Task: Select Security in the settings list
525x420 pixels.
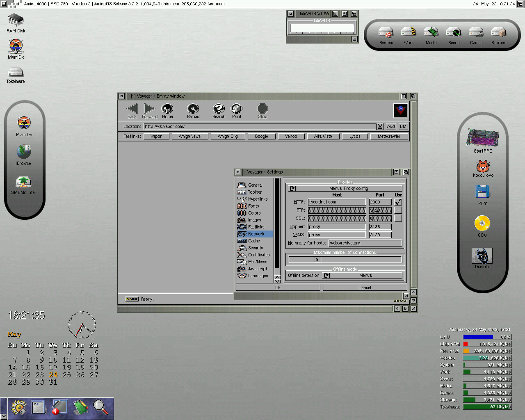Action: [255, 248]
